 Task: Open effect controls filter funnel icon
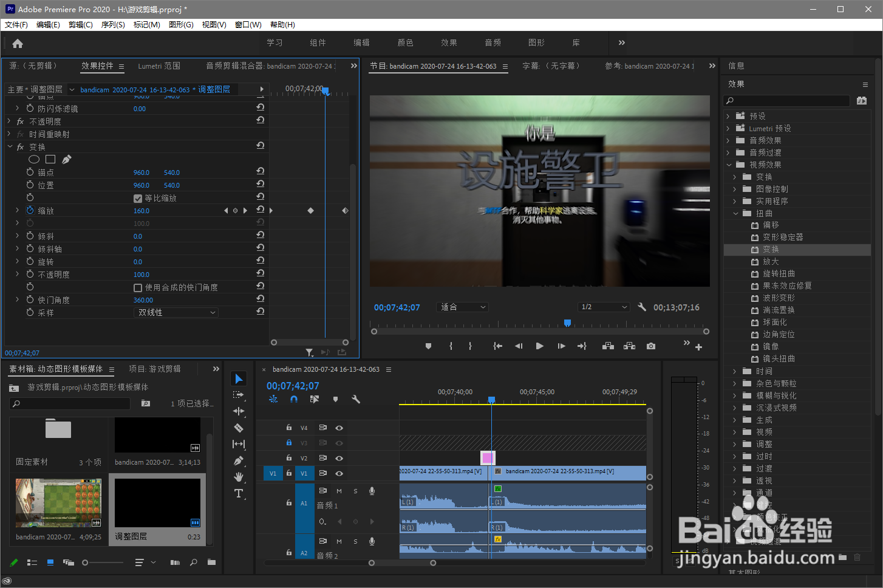point(310,352)
